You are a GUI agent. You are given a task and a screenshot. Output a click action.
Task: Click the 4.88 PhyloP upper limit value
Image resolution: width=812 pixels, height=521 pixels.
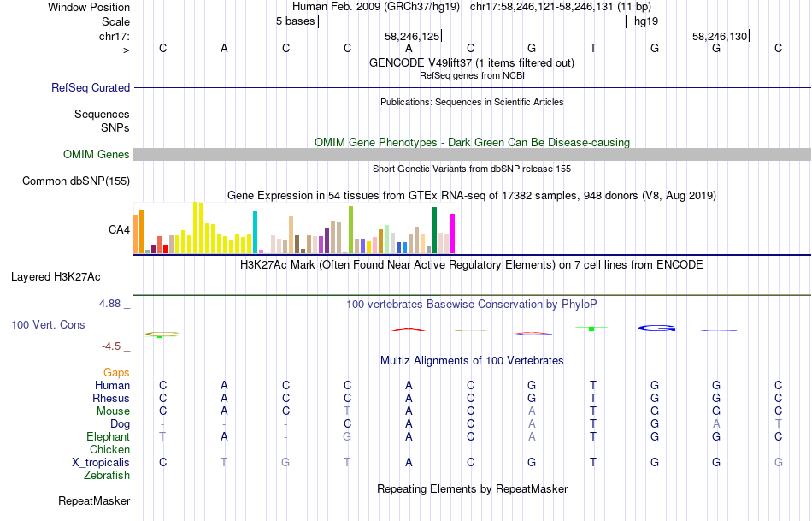point(109,304)
